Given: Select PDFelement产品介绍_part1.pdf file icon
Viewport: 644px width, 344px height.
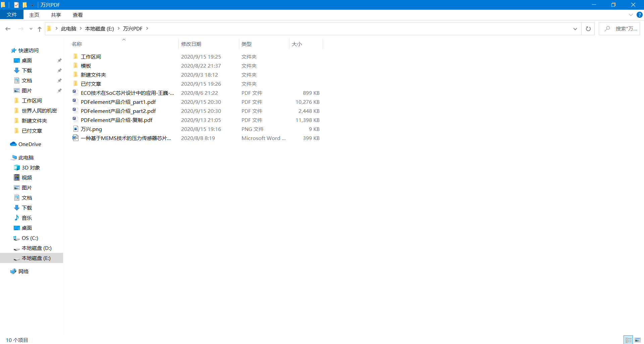Looking at the screenshot, I should tap(75, 101).
